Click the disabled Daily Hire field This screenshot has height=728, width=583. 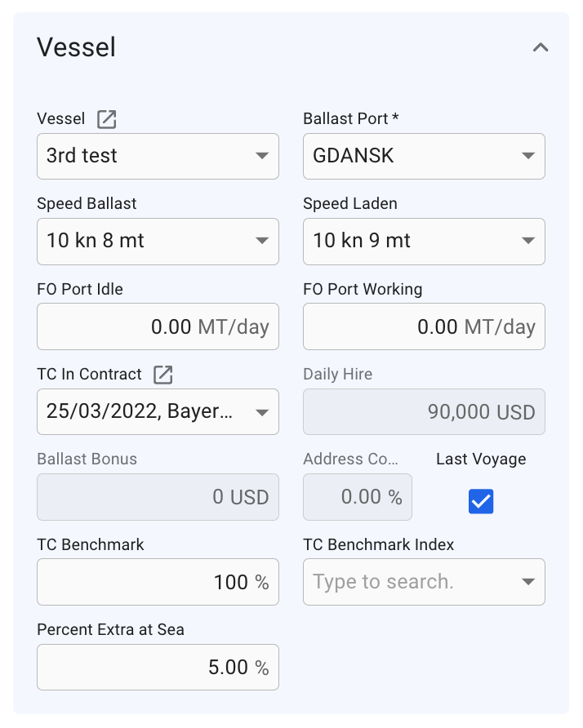click(x=424, y=411)
